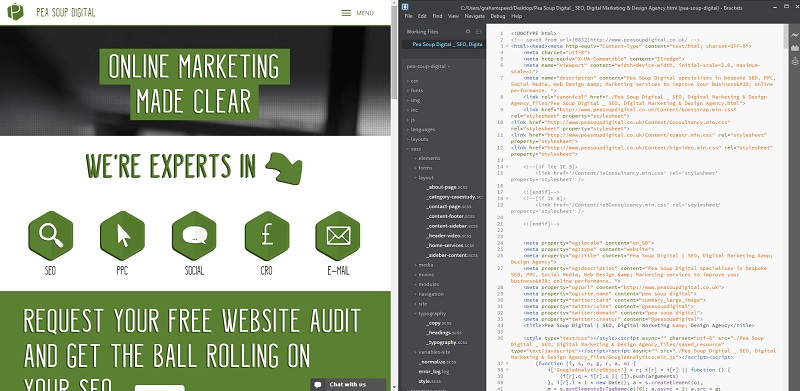The width and height of the screenshot is (800, 391).
Task: Expand the languages folder
Action: coord(422,129)
